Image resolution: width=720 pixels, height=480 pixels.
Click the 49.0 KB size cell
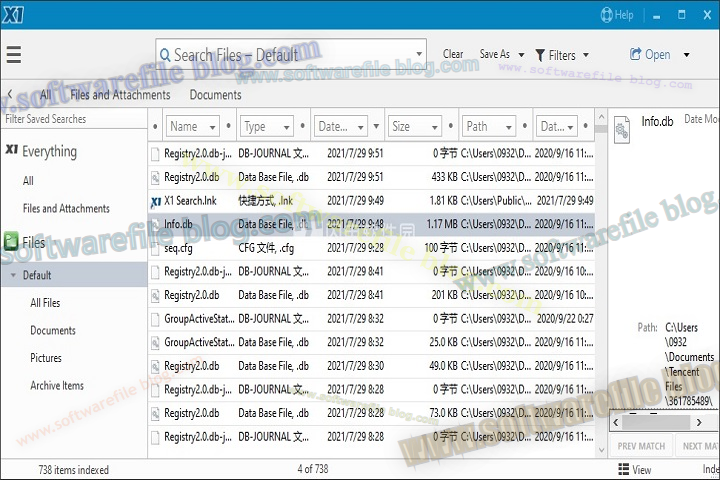coord(443,366)
